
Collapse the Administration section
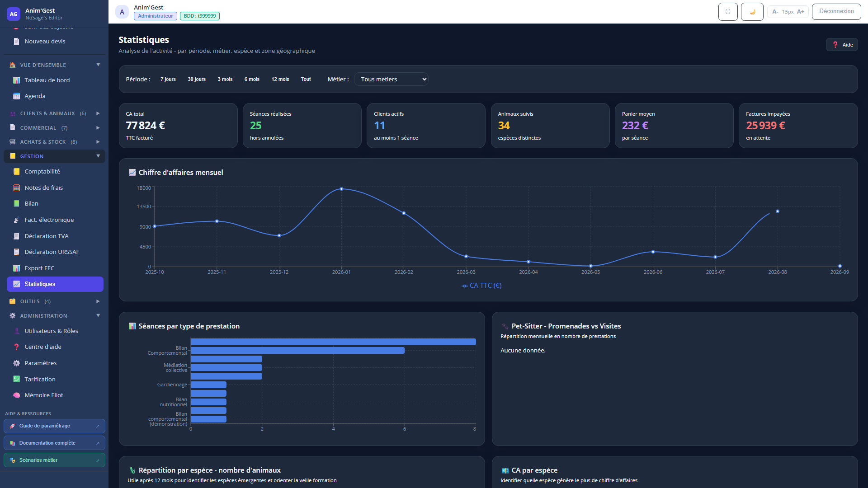point(54,316)
